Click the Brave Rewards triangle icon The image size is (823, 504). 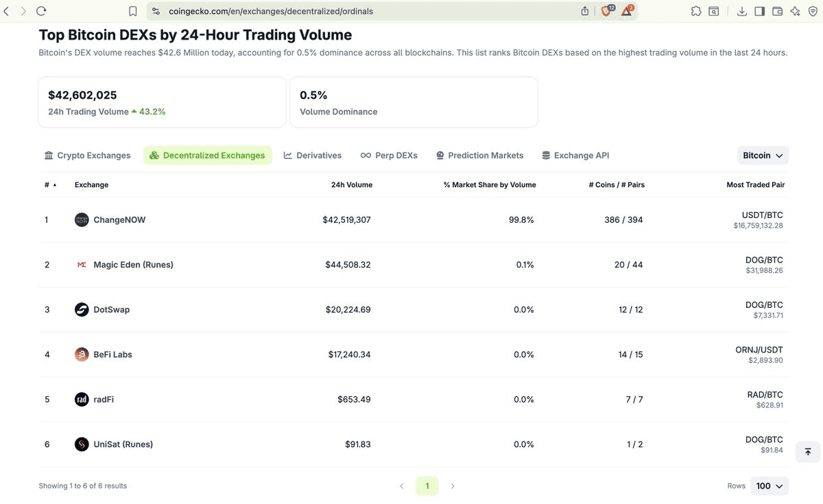627,11
